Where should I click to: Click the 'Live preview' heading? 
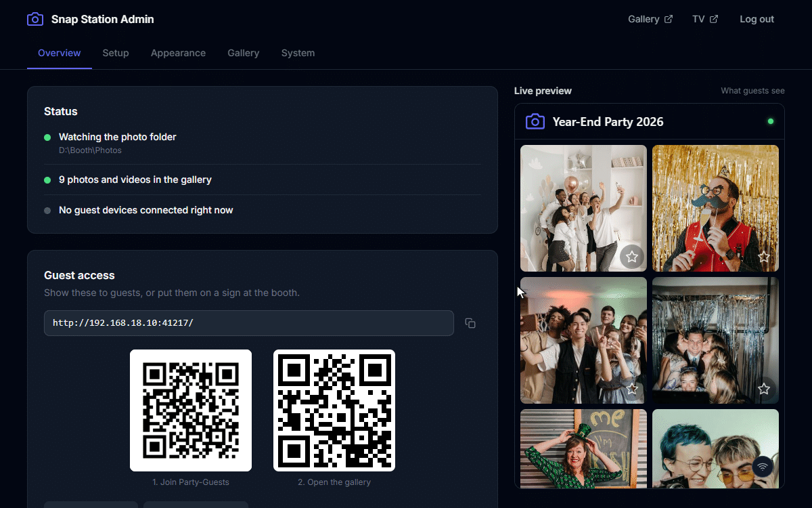coord(543,91)
